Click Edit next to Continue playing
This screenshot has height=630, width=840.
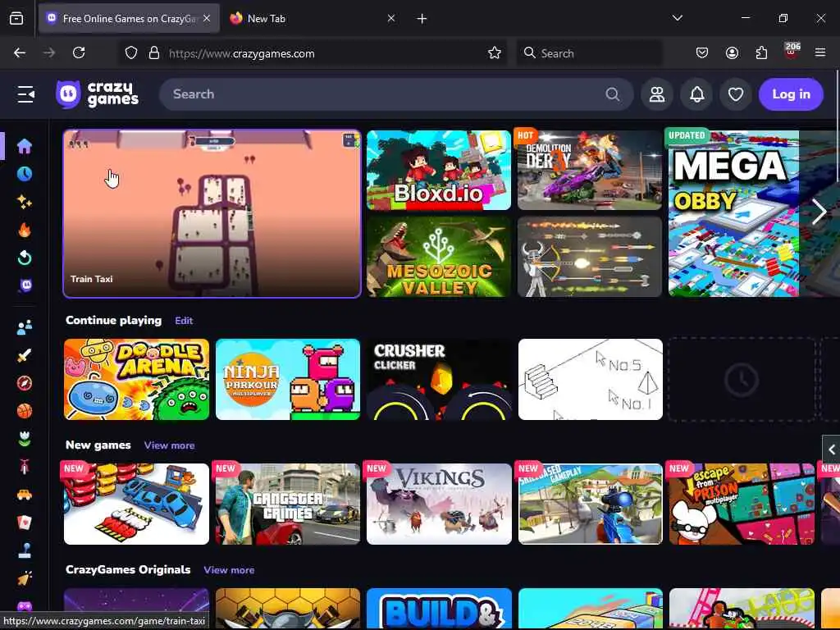(184, 321)
